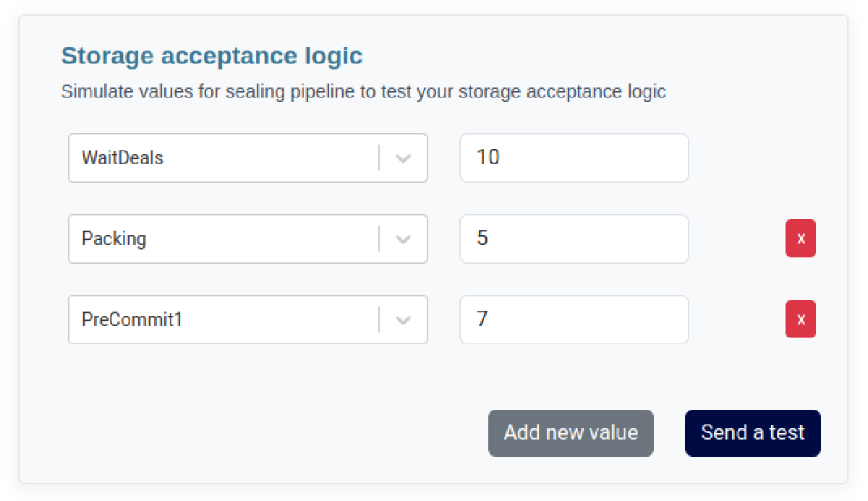
Task: Click the number 7 in PreCommit1 row
Action: pos(482,319)
